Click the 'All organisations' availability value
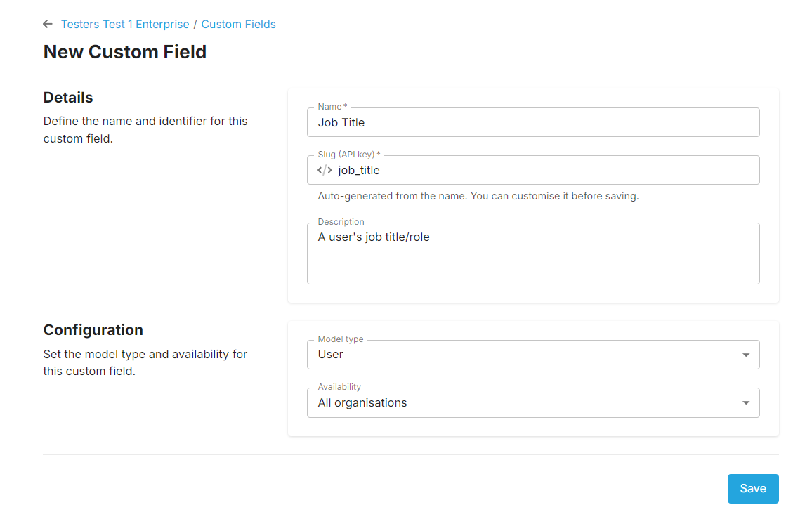Screen dimensions: 812x512 click(362, 403)
